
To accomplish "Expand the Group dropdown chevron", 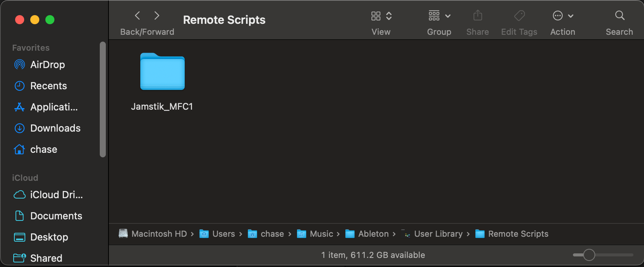I will (448, 16).
